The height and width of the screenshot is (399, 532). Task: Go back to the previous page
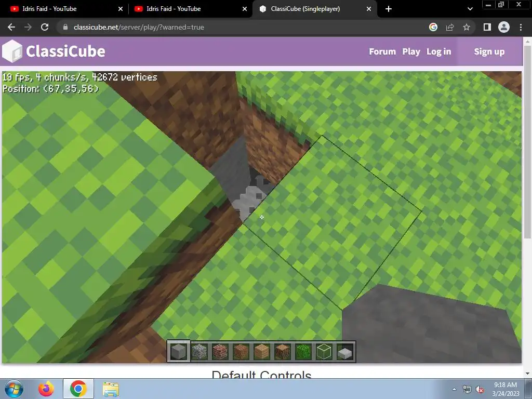point(11,27)
